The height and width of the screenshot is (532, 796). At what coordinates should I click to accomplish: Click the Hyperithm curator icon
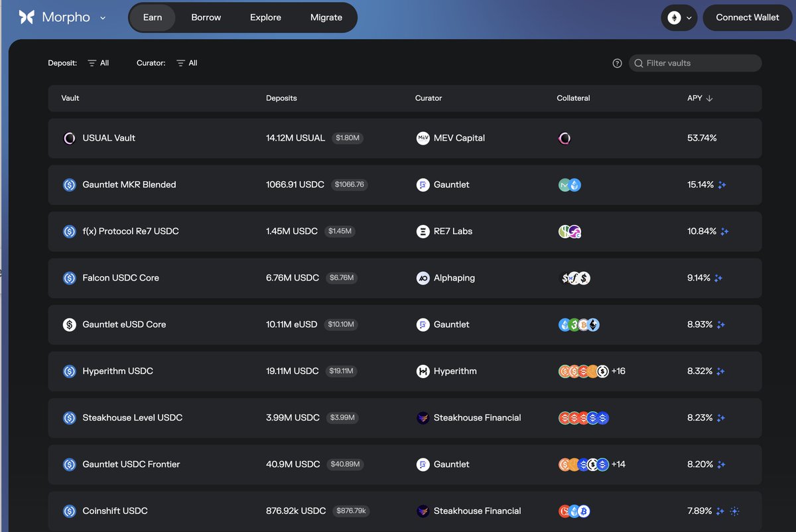(x=423, y=371)
